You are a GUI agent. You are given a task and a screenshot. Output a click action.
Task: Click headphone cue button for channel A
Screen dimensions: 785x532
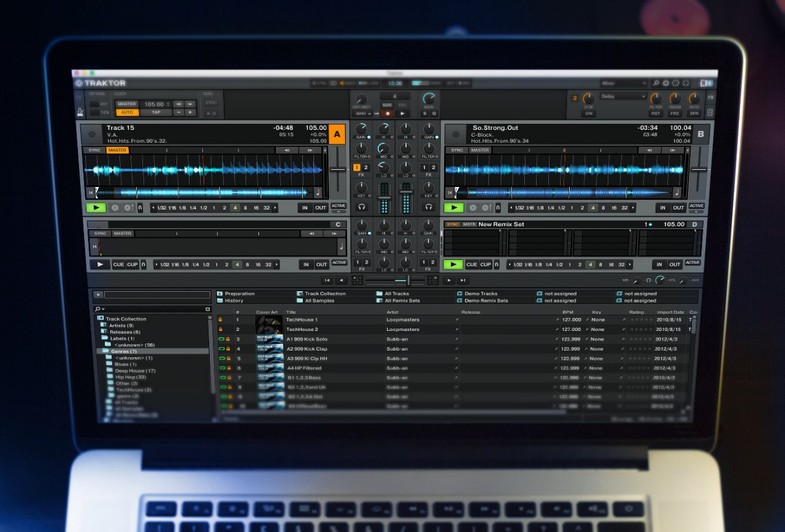pyautogui.click(x=362, y=208)
